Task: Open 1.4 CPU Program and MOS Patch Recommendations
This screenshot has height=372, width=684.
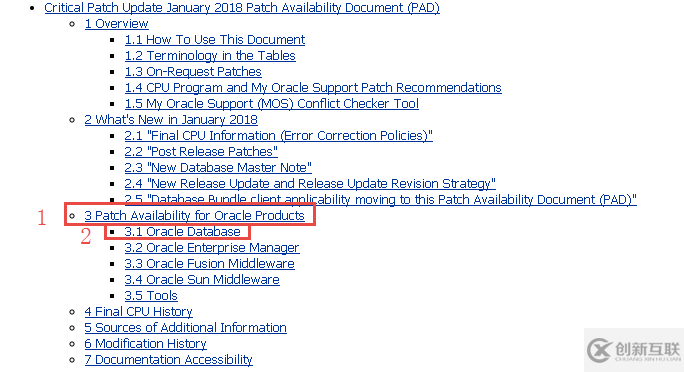Action: (313, 88)
